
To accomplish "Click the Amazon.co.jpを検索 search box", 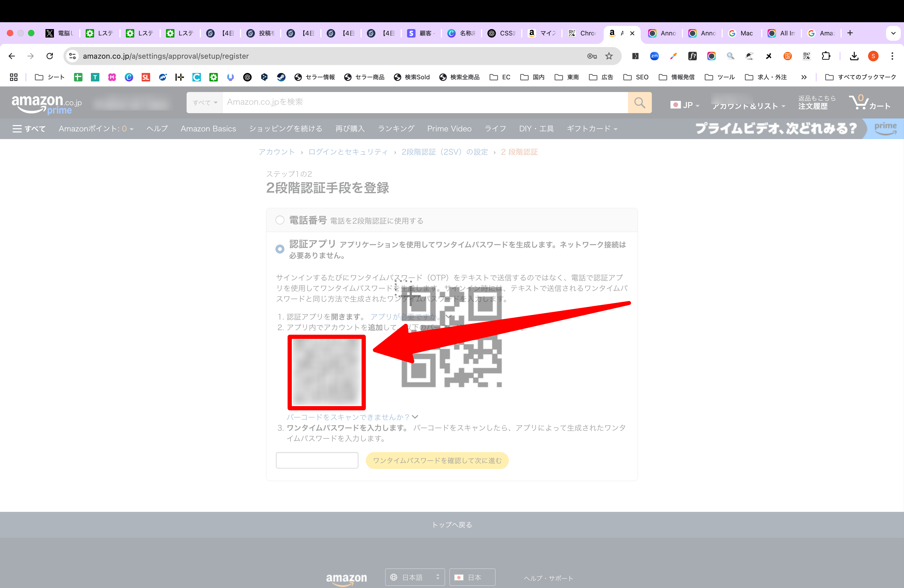I will (x=425, y=103).
